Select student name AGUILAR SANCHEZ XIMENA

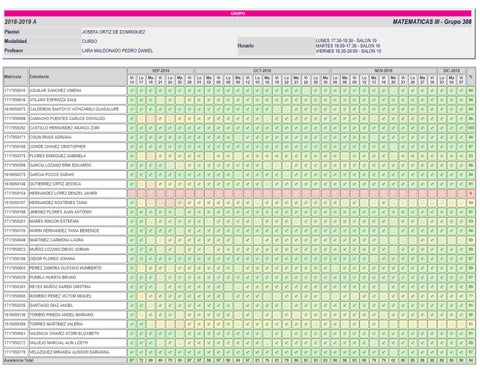[55, 91]
